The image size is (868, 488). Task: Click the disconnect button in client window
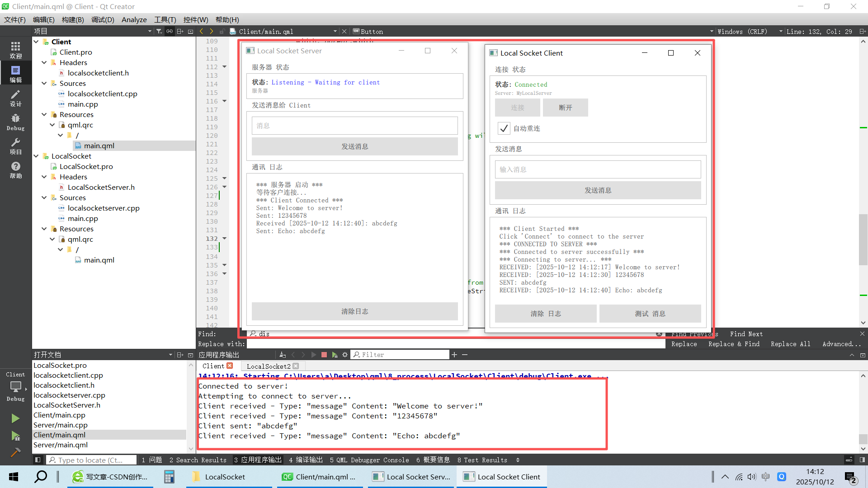[x=565, y=108]
